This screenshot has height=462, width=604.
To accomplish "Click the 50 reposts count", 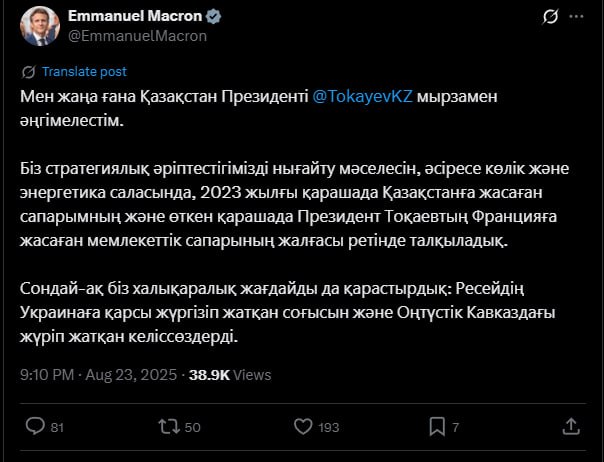I will (193, 427).
